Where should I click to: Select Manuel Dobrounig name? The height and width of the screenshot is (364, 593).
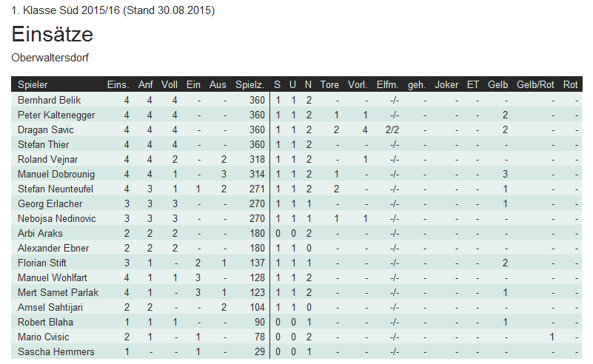[56, 174]
